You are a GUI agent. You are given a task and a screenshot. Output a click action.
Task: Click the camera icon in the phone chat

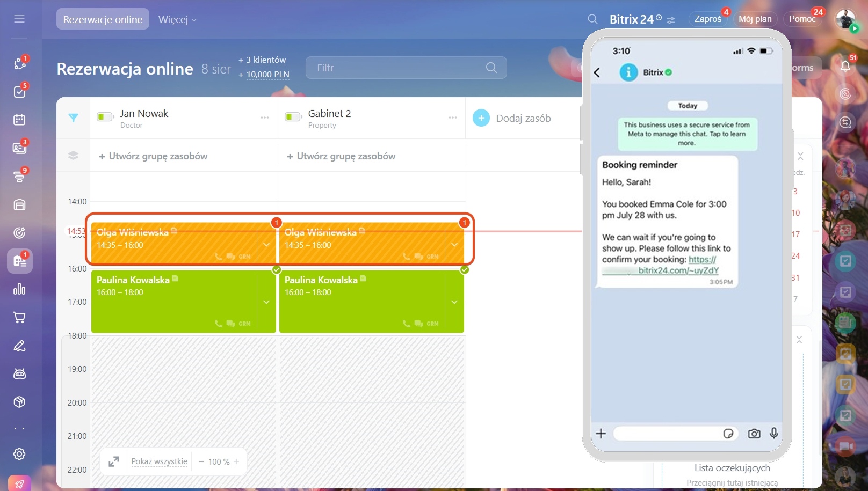click(x=754, y=434)
